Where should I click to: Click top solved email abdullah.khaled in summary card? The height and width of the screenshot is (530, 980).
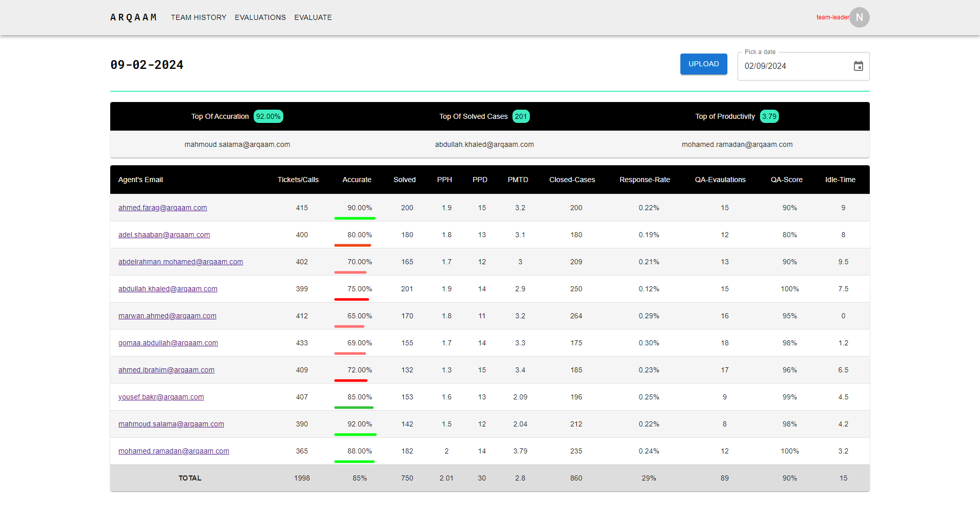click(484, 144)
